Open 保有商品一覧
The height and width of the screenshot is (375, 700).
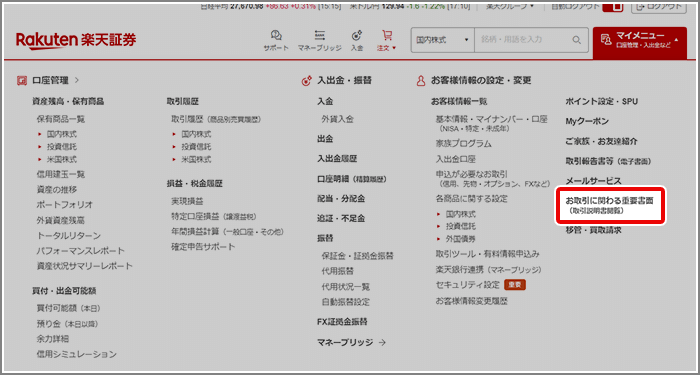pos(61,119)
